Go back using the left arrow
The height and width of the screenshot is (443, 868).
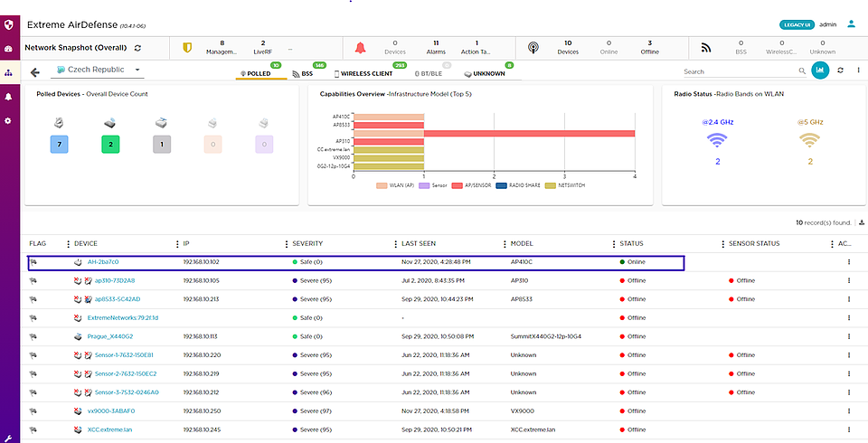pyautogui.click(x=35, y=72)
